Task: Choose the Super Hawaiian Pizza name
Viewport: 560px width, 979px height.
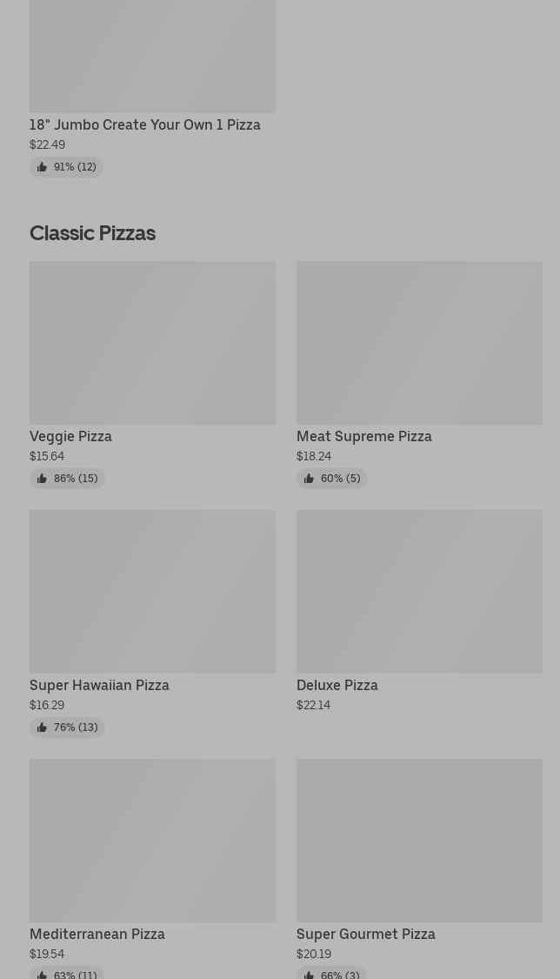Action: tap(99, 685)
